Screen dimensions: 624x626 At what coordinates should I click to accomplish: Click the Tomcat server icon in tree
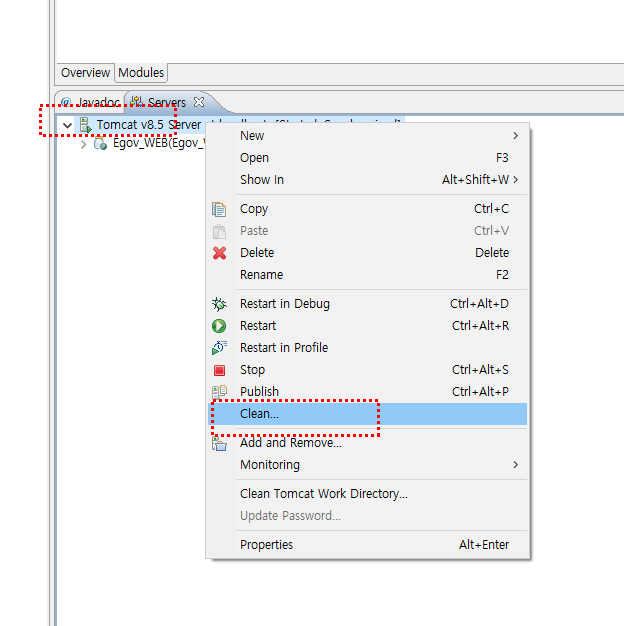coord(85,125)
